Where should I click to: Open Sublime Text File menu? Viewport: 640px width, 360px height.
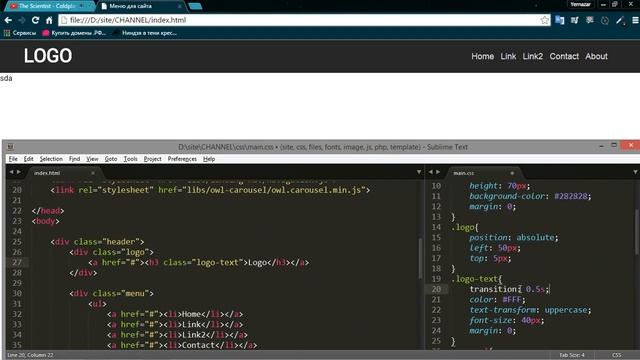(x=13, y=159)
